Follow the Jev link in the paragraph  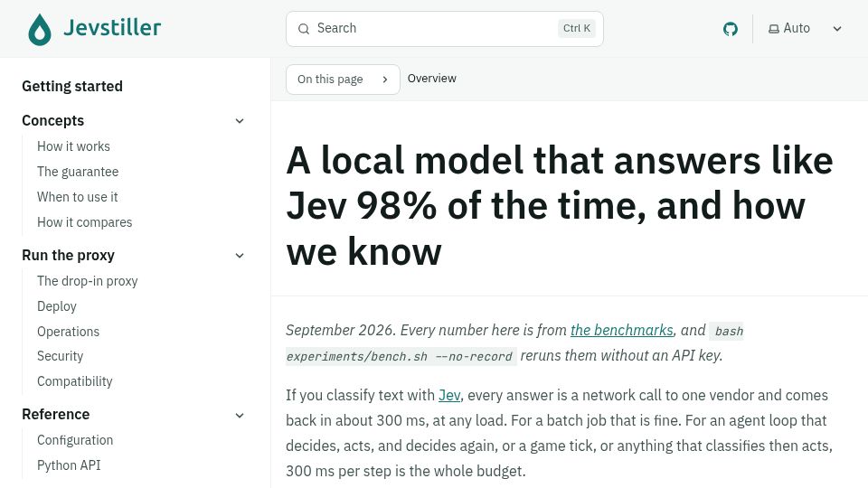[x=449, y=396]
